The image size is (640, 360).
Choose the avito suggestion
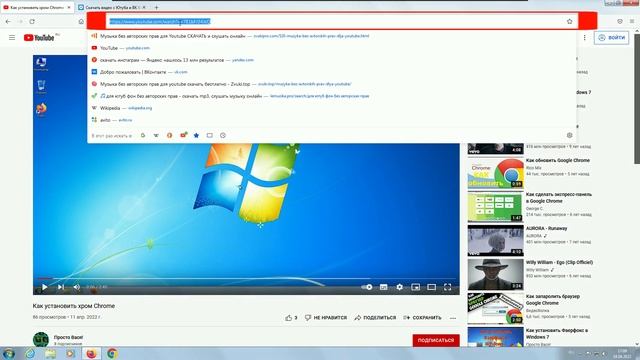(x=331, y=120)
